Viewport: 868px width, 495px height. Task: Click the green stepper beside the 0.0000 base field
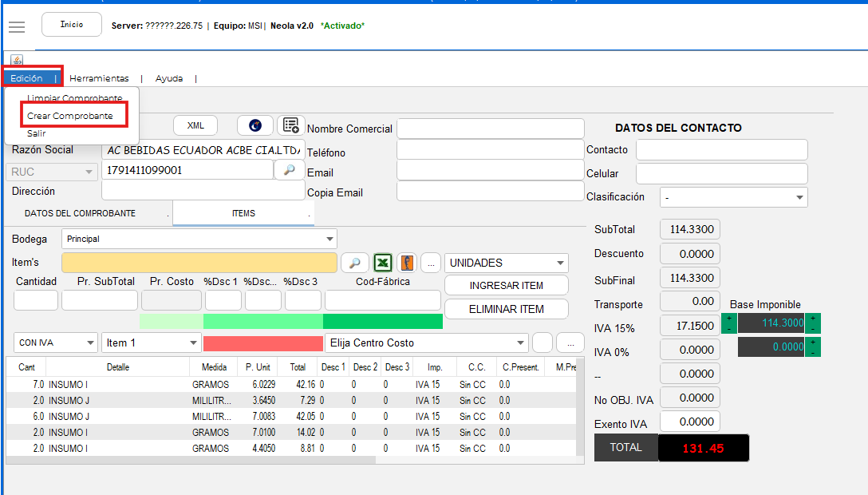[813, 347]
